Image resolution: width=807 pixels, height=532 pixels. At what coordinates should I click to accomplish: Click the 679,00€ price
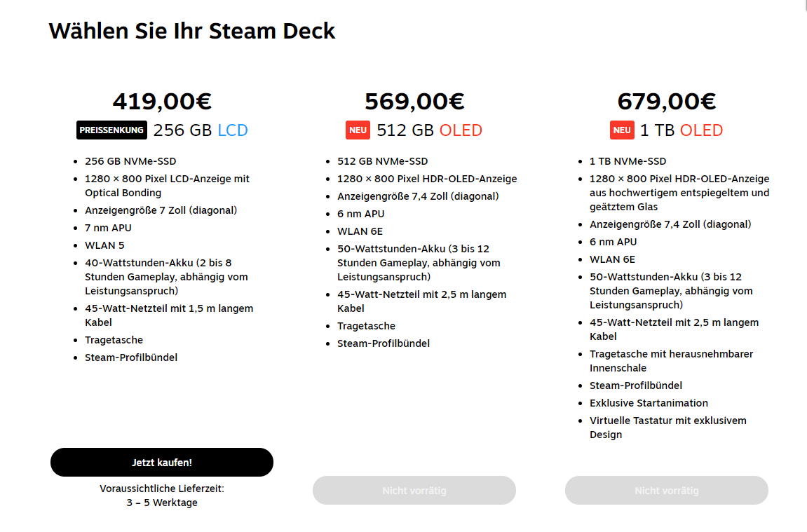[666, 102]
